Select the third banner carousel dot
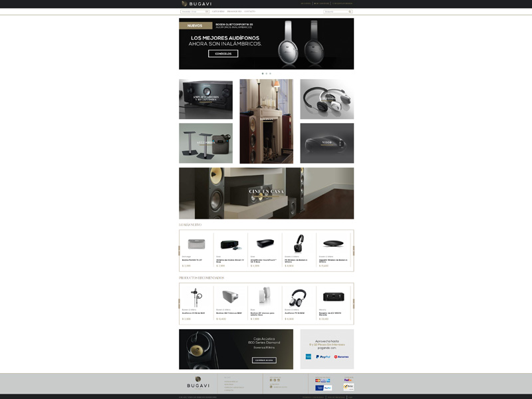 [x=271, y=73]
